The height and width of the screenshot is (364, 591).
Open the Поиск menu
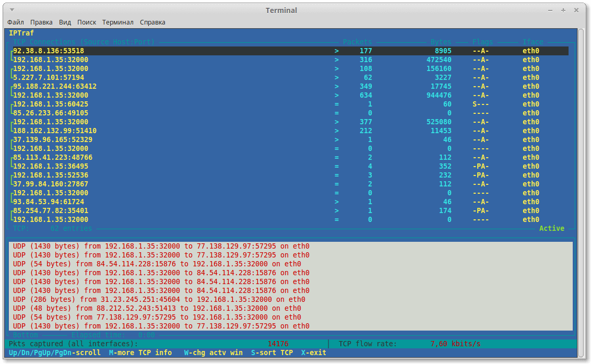point(87,22)
